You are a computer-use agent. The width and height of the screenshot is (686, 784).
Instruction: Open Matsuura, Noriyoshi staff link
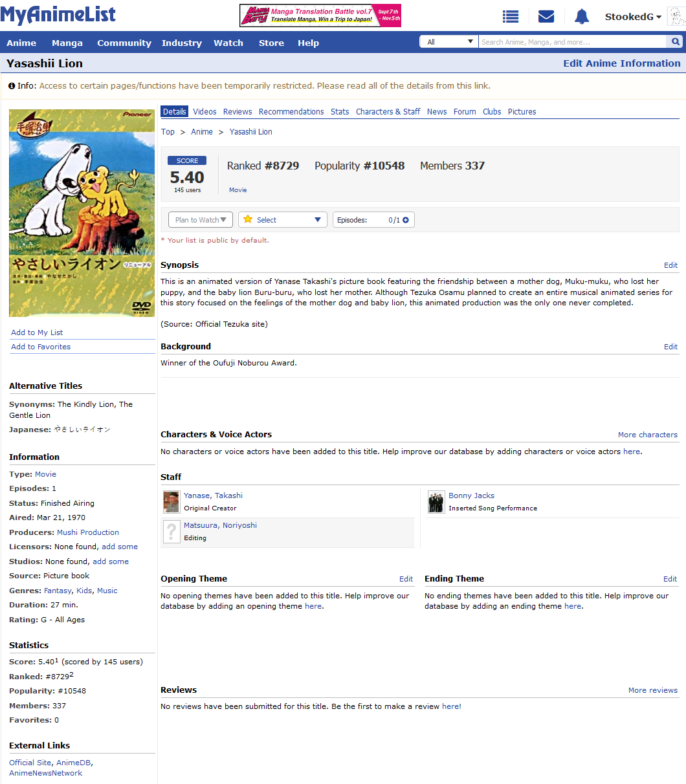(x=220, y=525)
